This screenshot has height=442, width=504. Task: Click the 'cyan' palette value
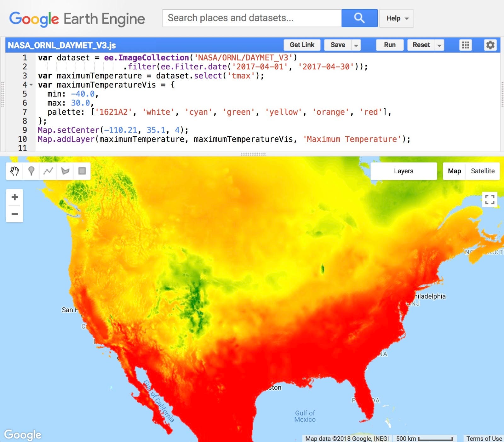coord(198,112)
